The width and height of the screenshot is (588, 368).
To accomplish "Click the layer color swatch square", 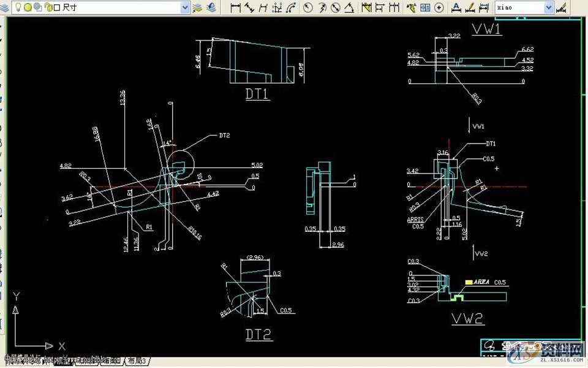I will 56,7.
